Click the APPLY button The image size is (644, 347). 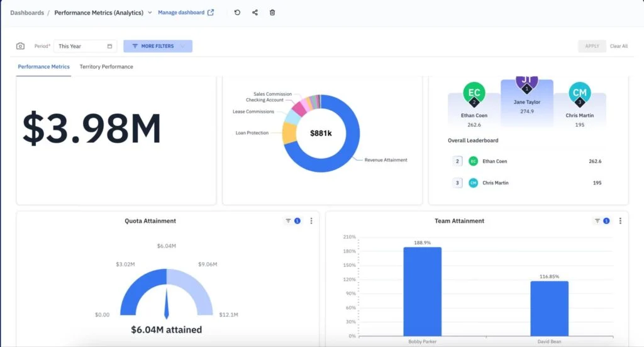point(592,46)
